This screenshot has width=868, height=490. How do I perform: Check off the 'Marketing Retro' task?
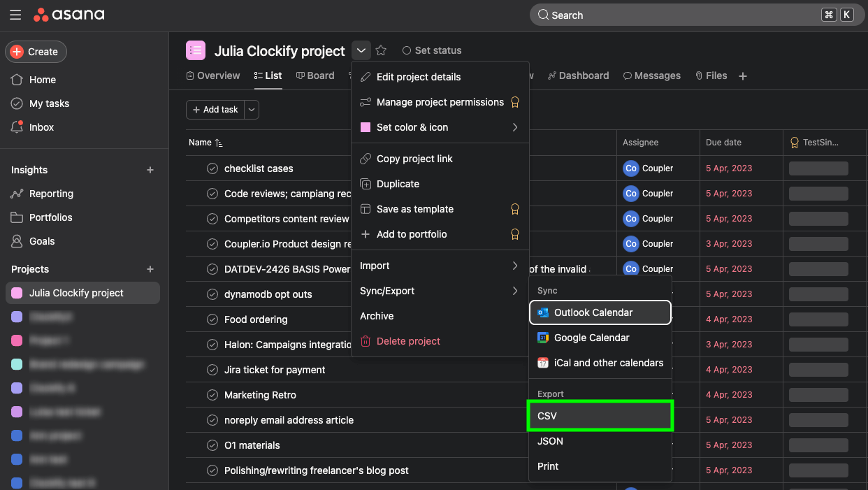pyautogui.click(x=213, y=395)
